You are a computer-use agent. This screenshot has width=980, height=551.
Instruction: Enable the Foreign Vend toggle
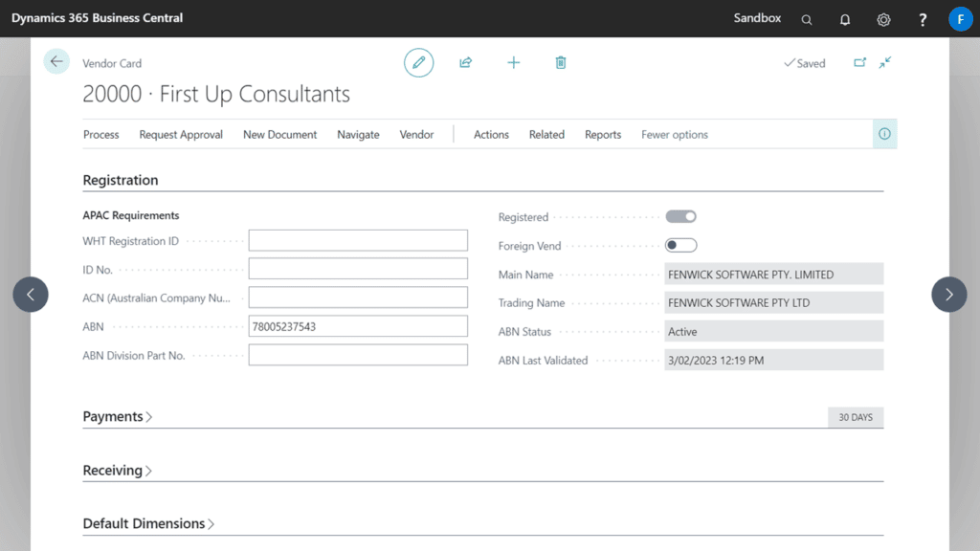(680, 245)
